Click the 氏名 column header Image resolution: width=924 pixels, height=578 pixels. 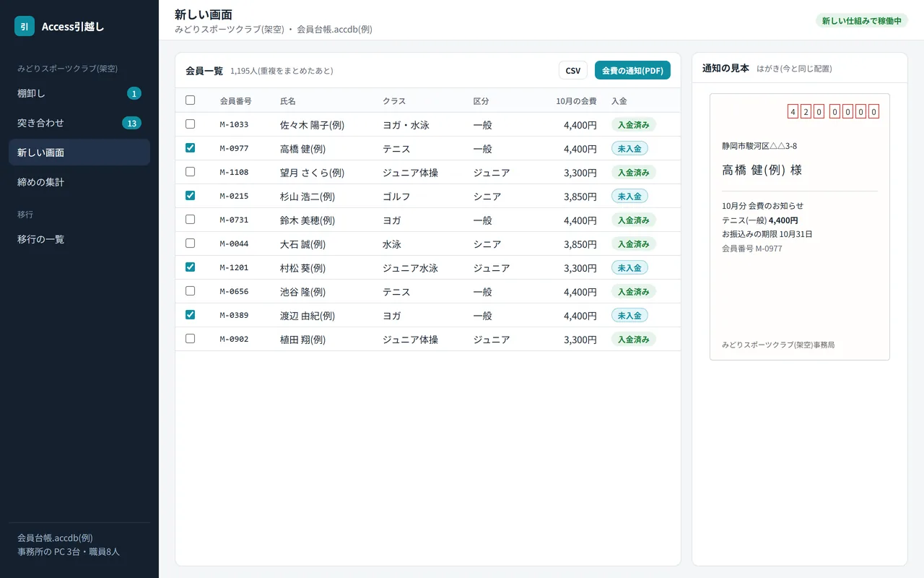pos(288,101)
